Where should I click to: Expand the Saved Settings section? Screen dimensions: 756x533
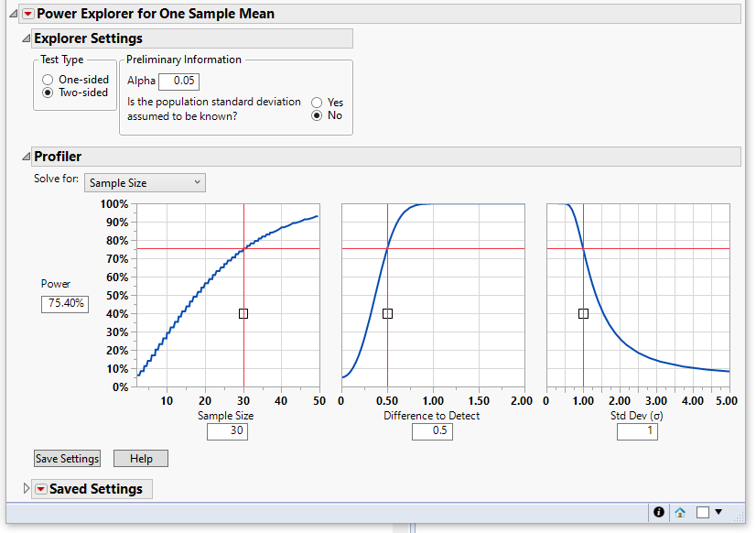click(x=26, y=488)
